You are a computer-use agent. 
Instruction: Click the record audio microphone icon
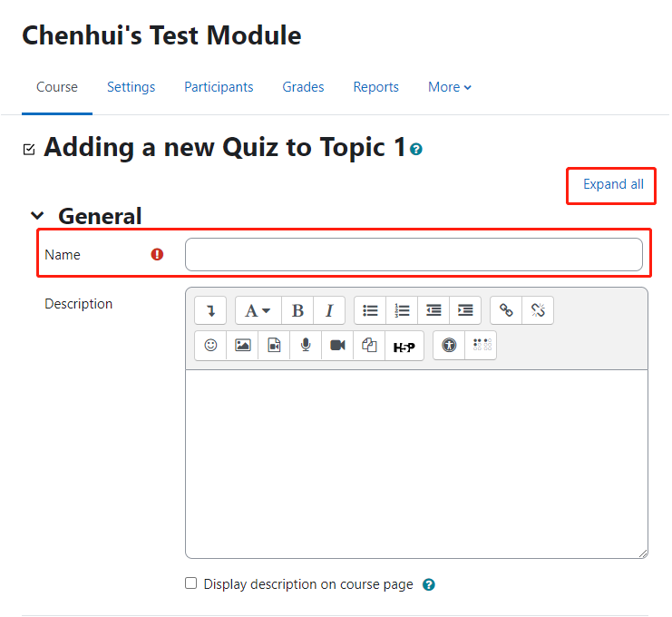(306, 345)
